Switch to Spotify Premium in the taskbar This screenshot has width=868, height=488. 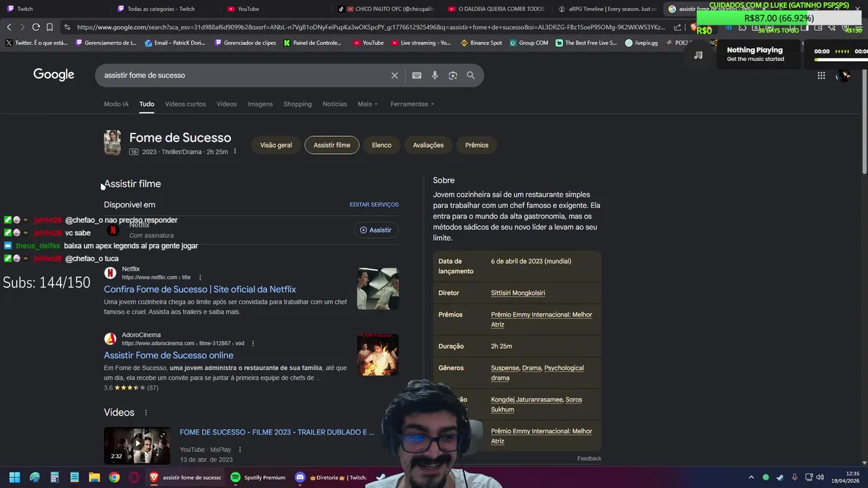pyautogui.click(x=258, y=477)
